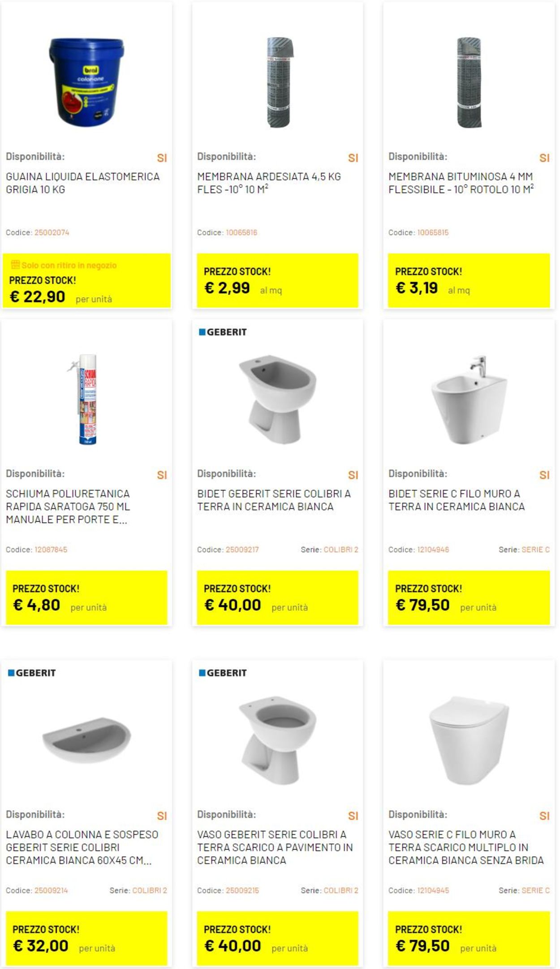Open the Geberit Colibri bidet image

coord(278,399)
